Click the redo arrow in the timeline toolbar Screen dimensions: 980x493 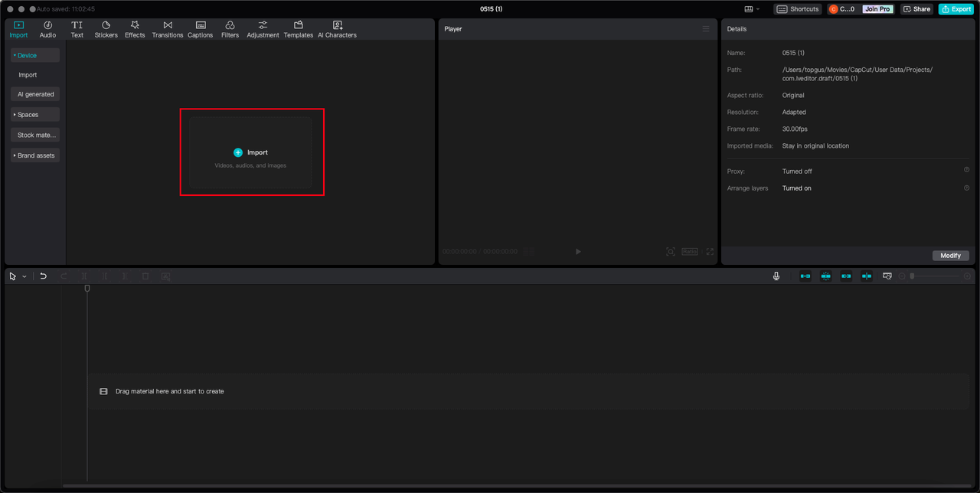64,276
